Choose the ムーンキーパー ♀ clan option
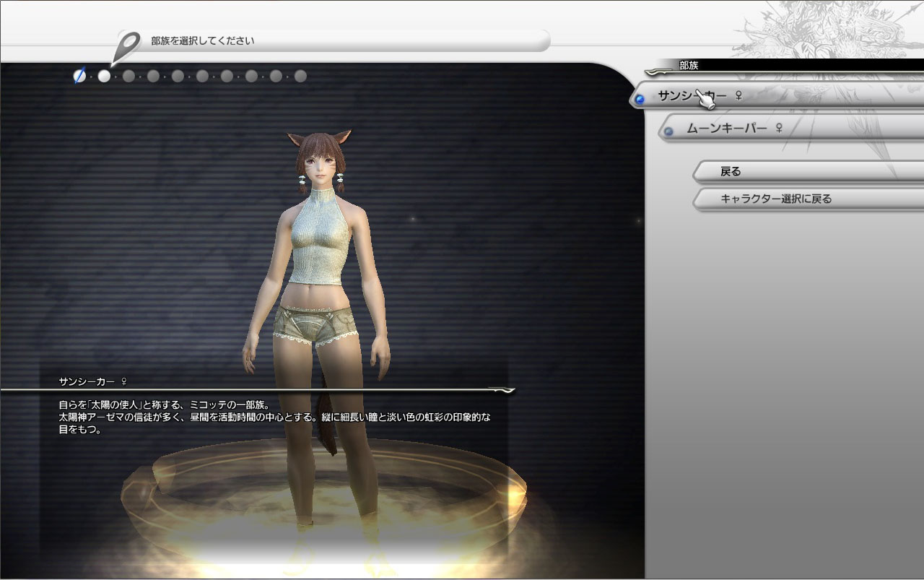The width and height of the screenshot is (924, 580). tap(734, 128)
